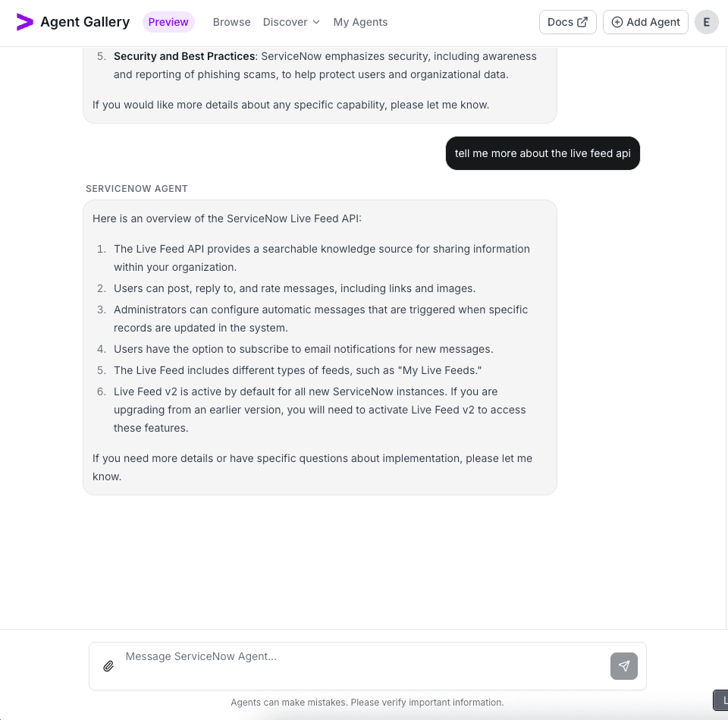The image size is (728, 720).
Task: Open the E profile avatar
Action: (706, 22)
